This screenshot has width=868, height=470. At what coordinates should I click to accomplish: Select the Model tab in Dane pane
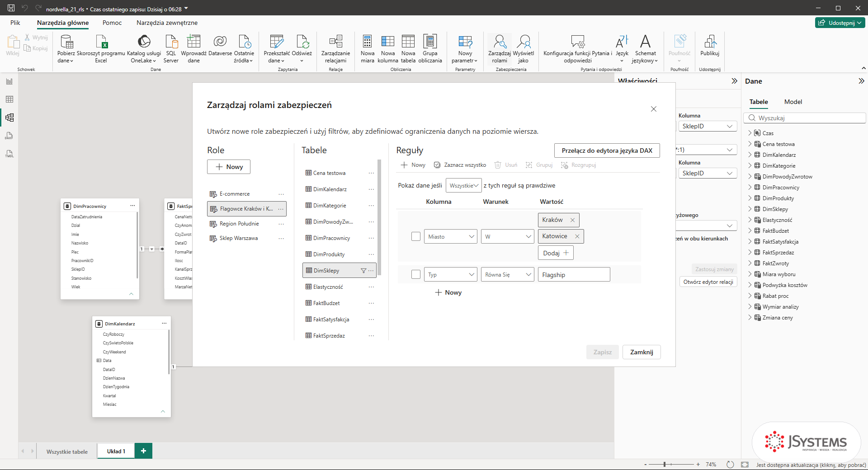click(793, 102)
